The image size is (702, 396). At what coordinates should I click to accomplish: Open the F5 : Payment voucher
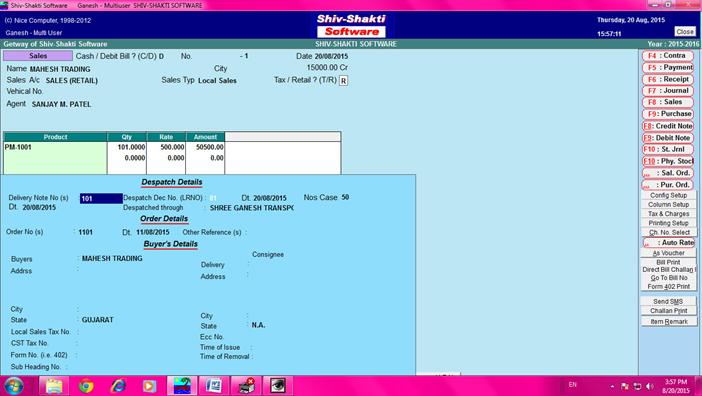click(x=668, y=67)
